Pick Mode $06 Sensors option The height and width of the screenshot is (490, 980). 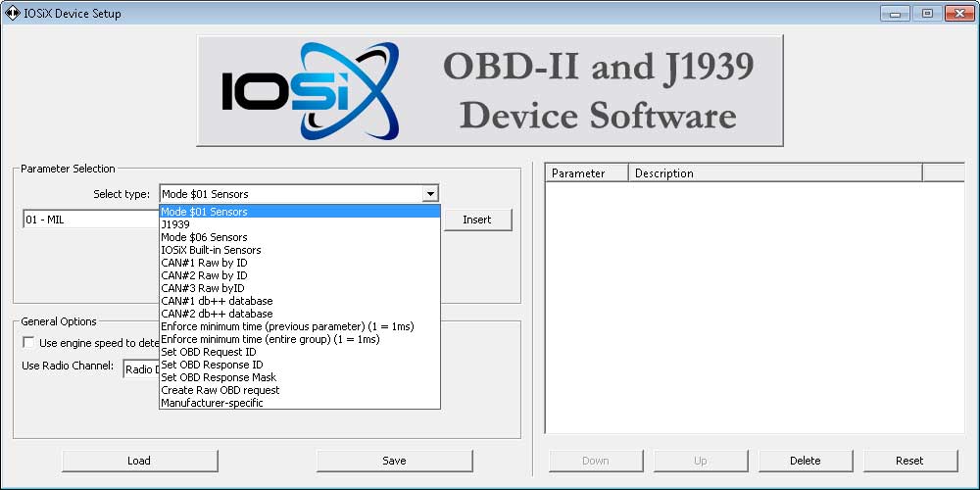300,237
